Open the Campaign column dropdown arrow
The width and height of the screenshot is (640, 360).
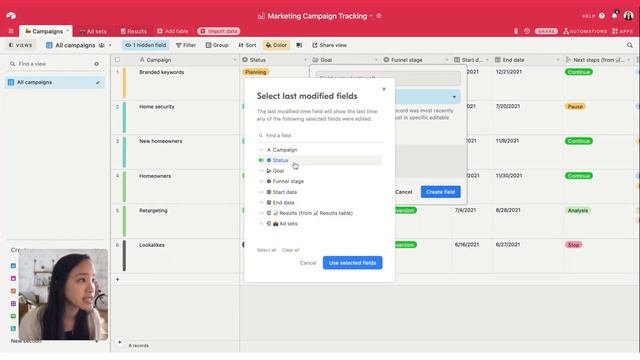[234, 60]
